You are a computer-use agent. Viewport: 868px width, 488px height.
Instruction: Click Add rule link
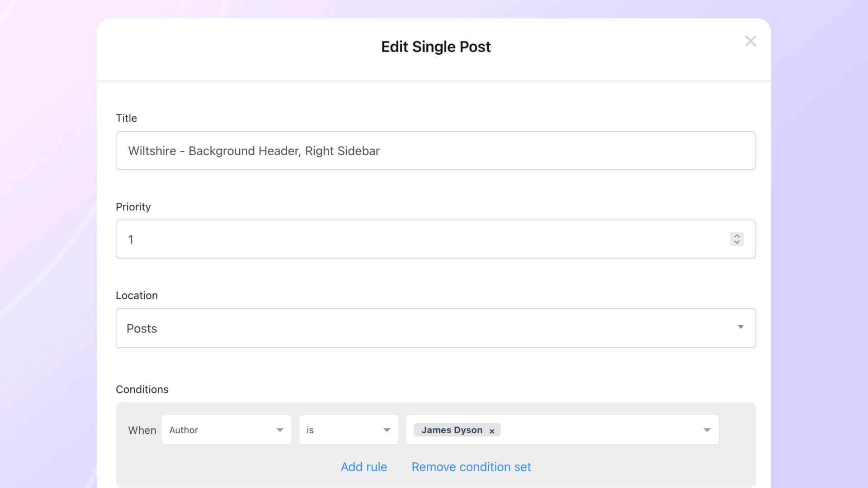tap(363, 467)
